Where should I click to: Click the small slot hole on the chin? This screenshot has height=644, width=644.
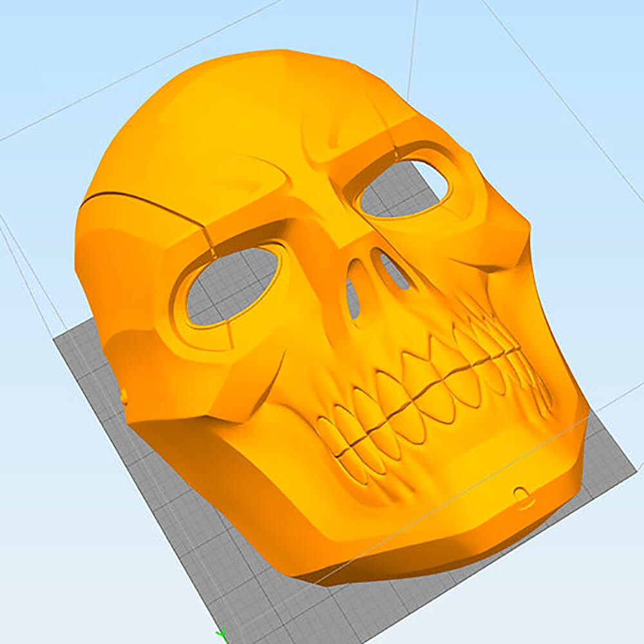[520, 495]
